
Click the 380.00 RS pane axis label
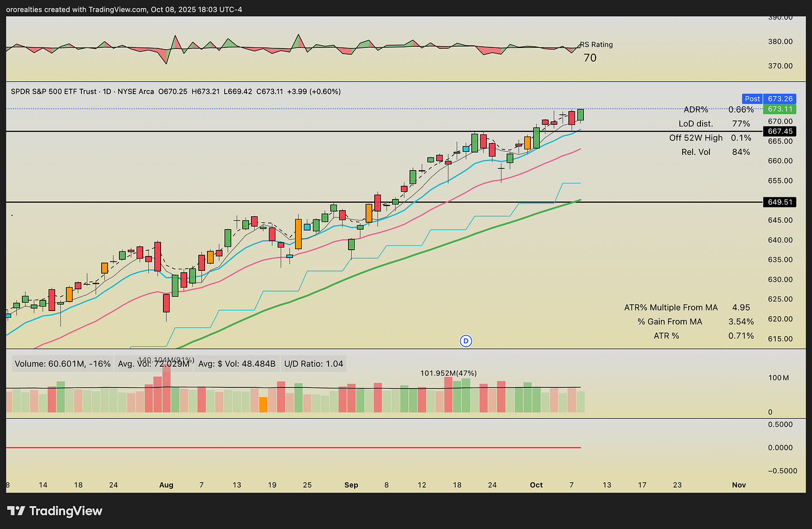tap(780, 41)
